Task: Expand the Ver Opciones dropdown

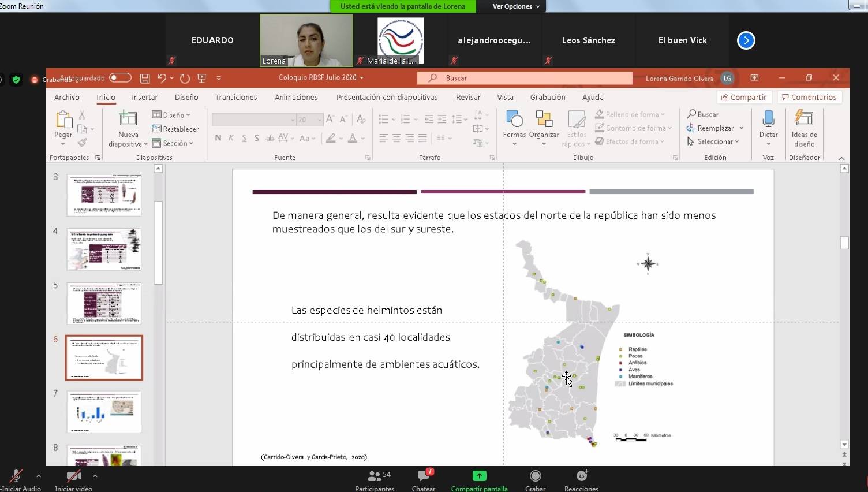Action: (x=516, y=6)
